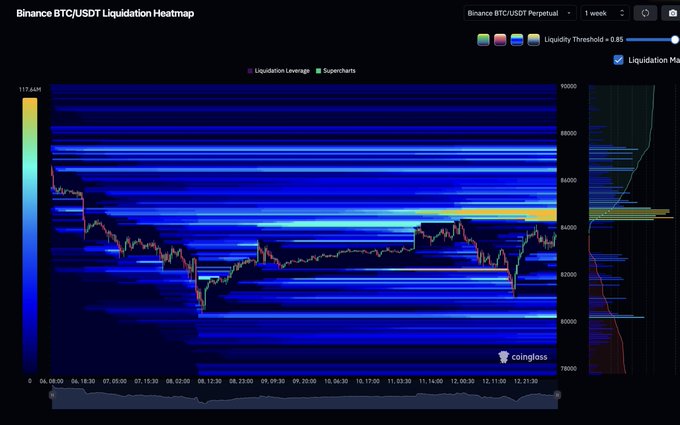Select the red-pink heatmap color theme swatch

500,39
